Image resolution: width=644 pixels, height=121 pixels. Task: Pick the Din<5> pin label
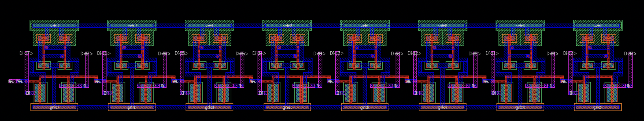click(x=182, y=53)
